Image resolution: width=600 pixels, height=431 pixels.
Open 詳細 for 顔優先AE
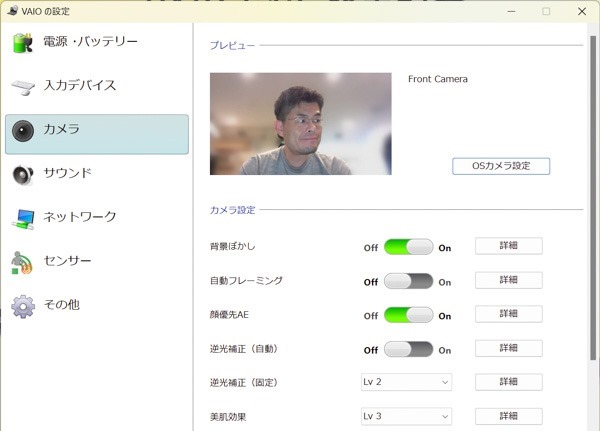[x=509, y=314]
